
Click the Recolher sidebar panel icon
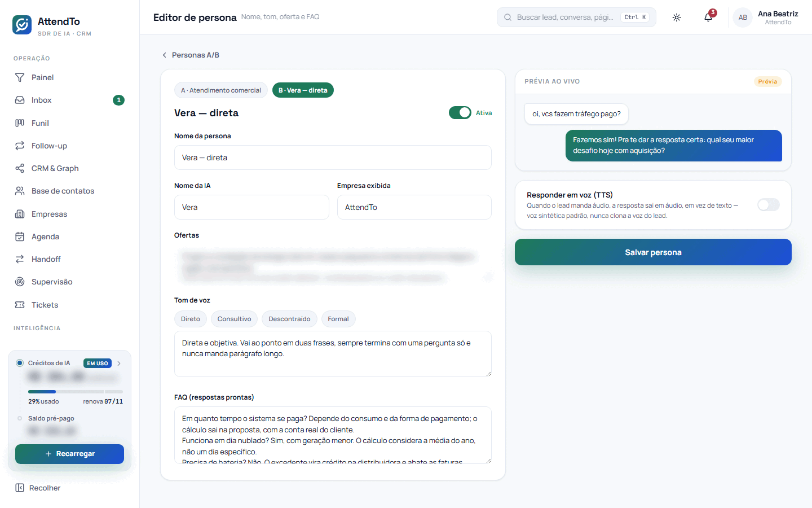20,488
